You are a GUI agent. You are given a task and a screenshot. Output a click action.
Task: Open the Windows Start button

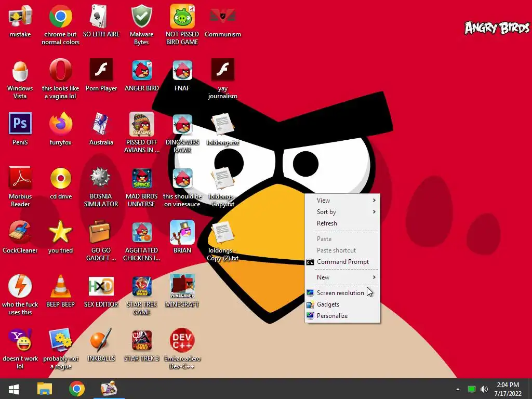click(14, 389)
